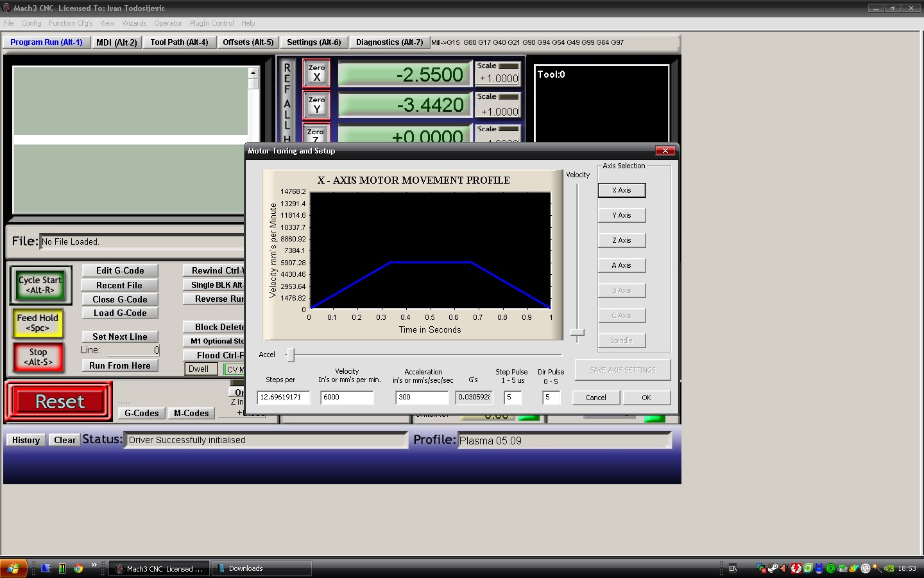Cancel the Motor Tuning dialog

tap(595, 398)
